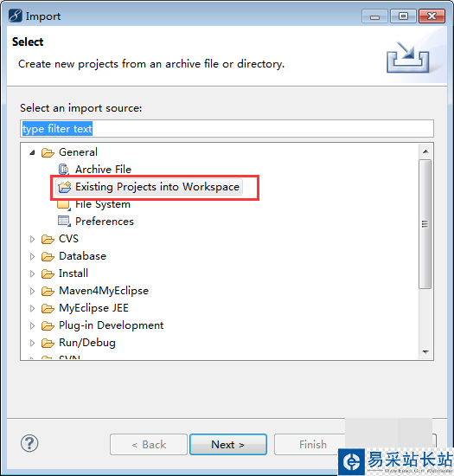This screenshot has height=476, width=454.
Task: Click the Finish button
Action: (313, 445)
